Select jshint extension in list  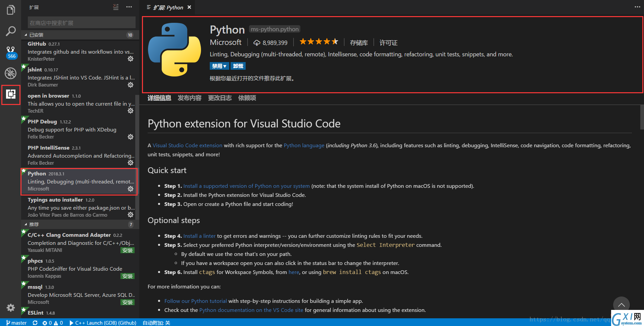coord(78,77)
